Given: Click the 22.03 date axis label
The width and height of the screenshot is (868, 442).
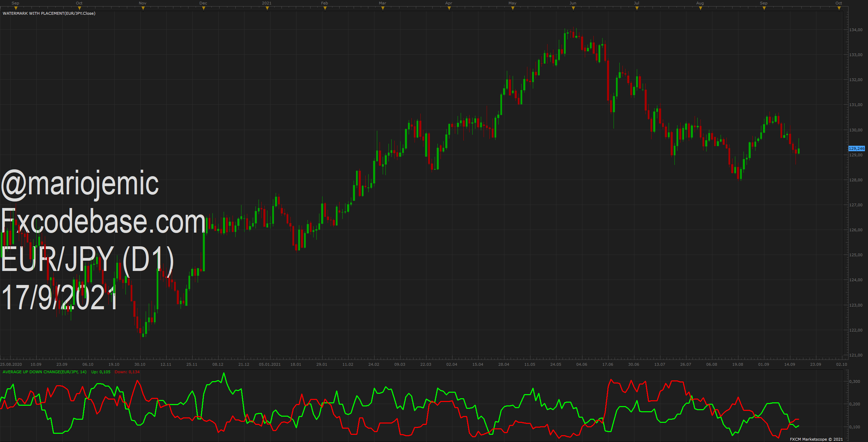Looking at the screenshot, I should tap(426, 364).
